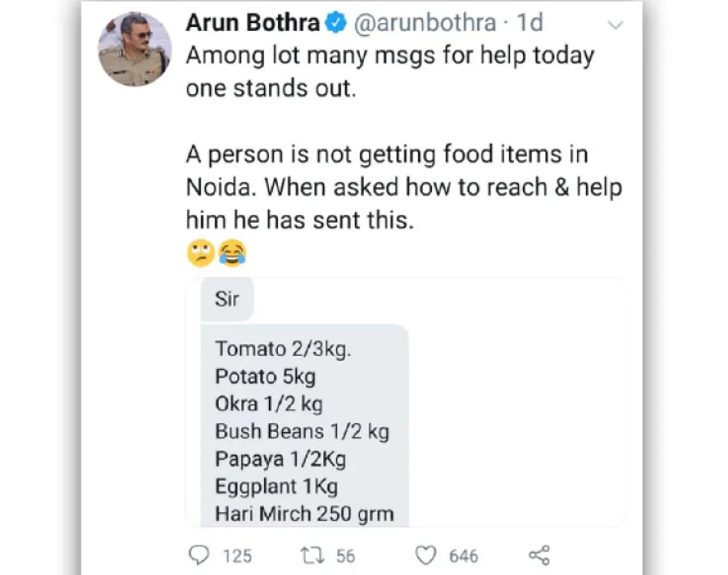Open the share icon menu
This screenshot has width=728, height=575.
pyautogui.click(x=539, y=555)
